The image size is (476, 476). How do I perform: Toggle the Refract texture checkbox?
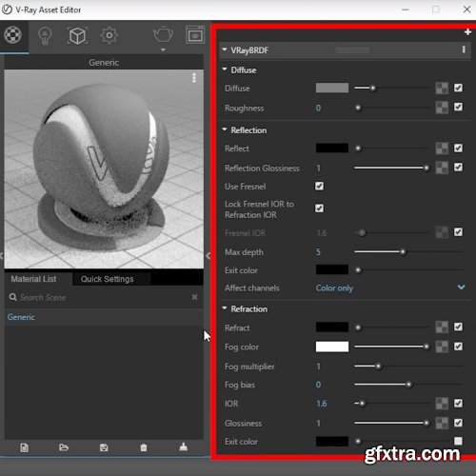(458, 327)
